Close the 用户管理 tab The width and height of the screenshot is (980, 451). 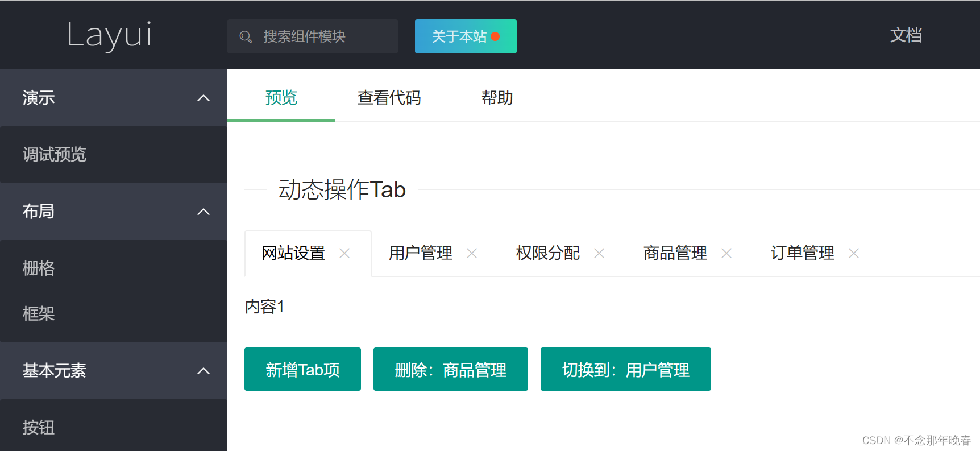[x=472, y=253]
